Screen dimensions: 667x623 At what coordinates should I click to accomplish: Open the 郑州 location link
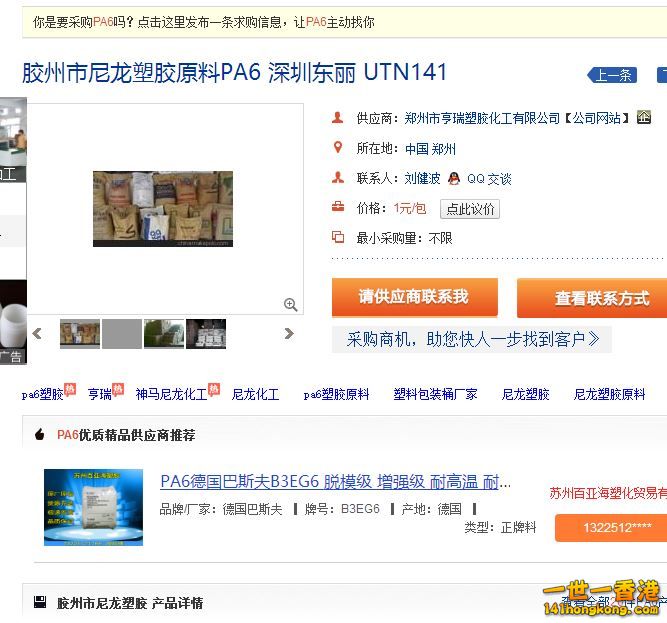tap(444, 149)
